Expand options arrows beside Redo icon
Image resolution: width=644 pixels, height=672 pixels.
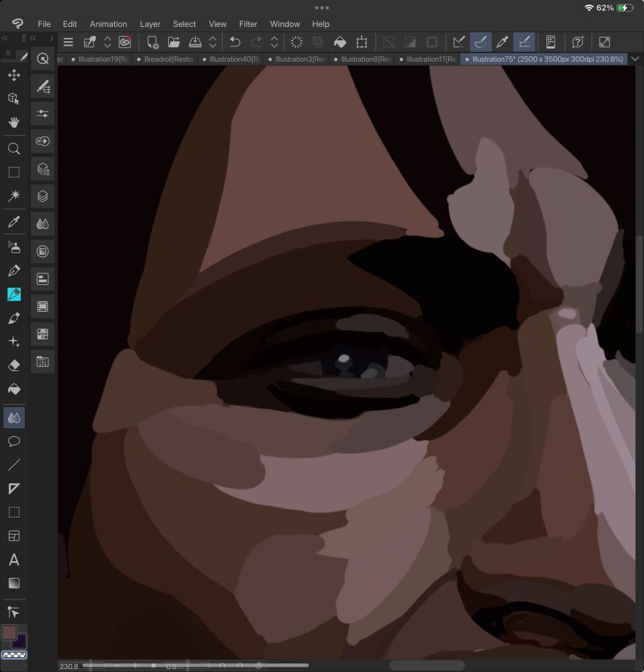click(274, 42)
